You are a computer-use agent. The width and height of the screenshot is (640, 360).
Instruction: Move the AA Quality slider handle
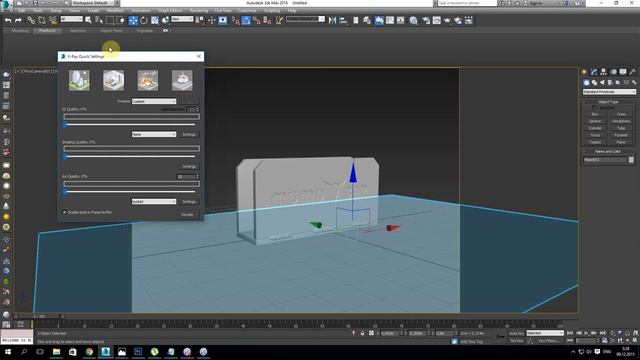[x=65, y=191]
